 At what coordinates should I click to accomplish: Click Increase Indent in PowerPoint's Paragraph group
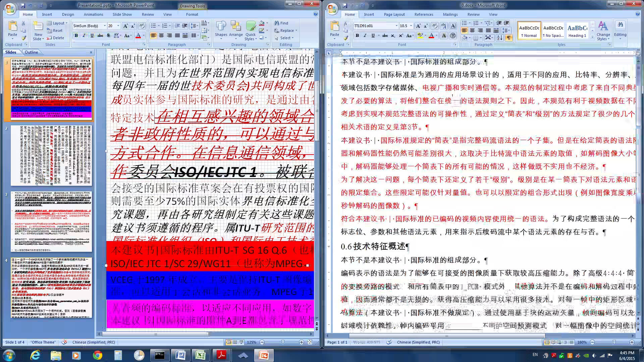(185, 26)
